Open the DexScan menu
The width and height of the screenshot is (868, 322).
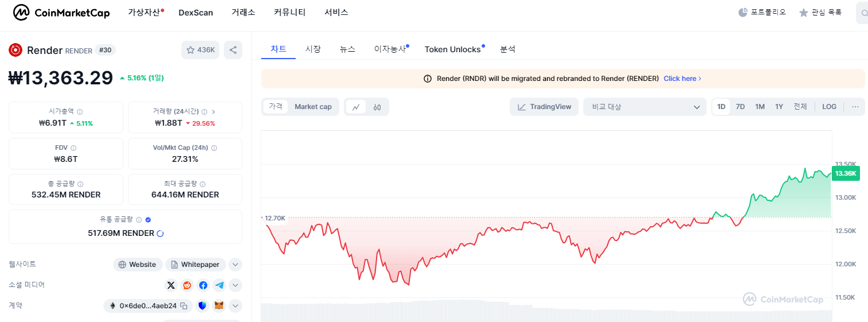pos(196,13)
